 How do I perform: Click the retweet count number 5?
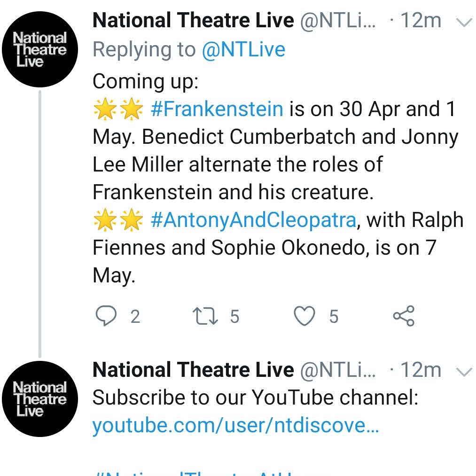[x=234, y=317]
